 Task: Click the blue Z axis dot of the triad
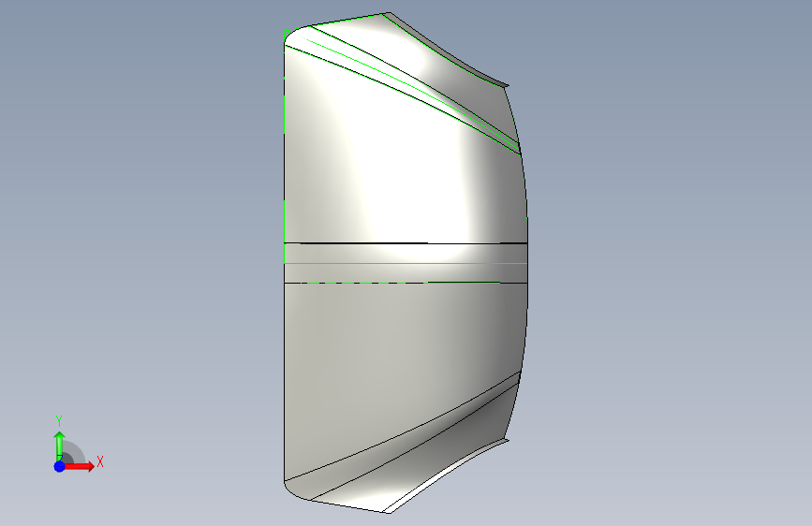pyautogui.click(x=60, y=466)
